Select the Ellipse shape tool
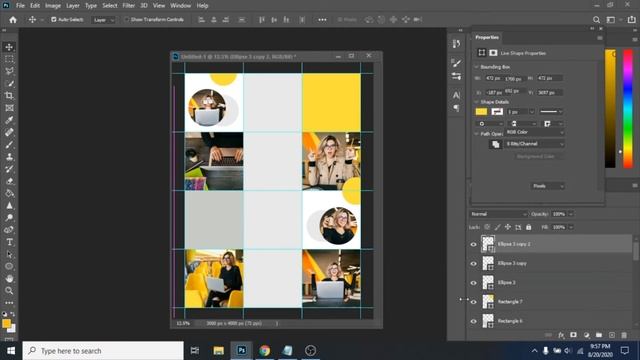Screen dimensions: 640x360 tap(9, 267)
